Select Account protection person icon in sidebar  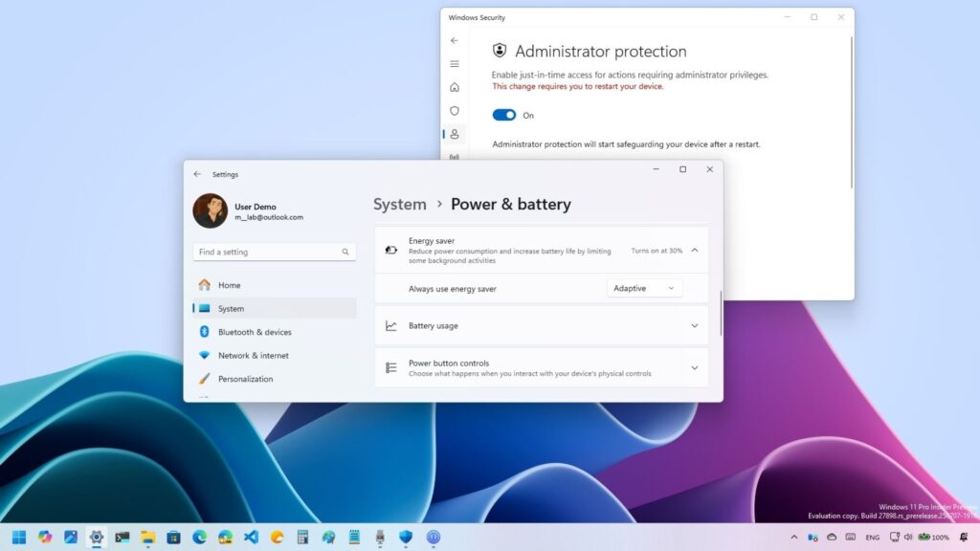pyautogui.click(x=455, y=134)
